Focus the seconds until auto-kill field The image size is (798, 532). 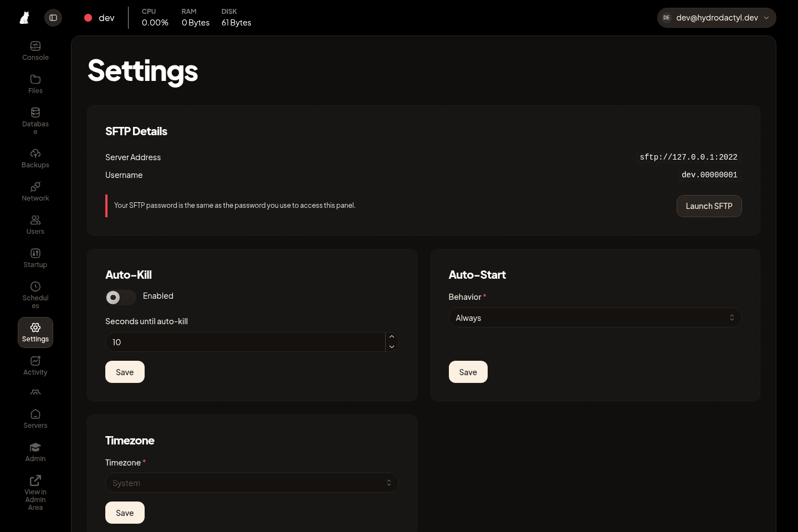245,342
